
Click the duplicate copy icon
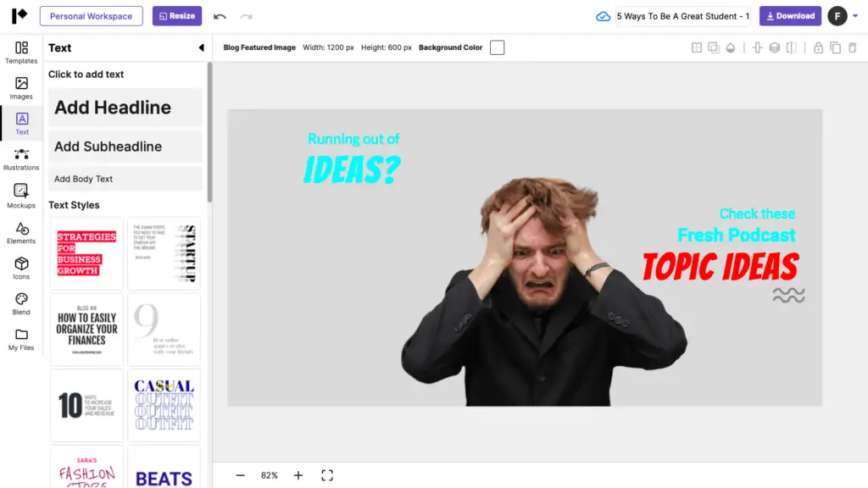[x=835, y=48]
